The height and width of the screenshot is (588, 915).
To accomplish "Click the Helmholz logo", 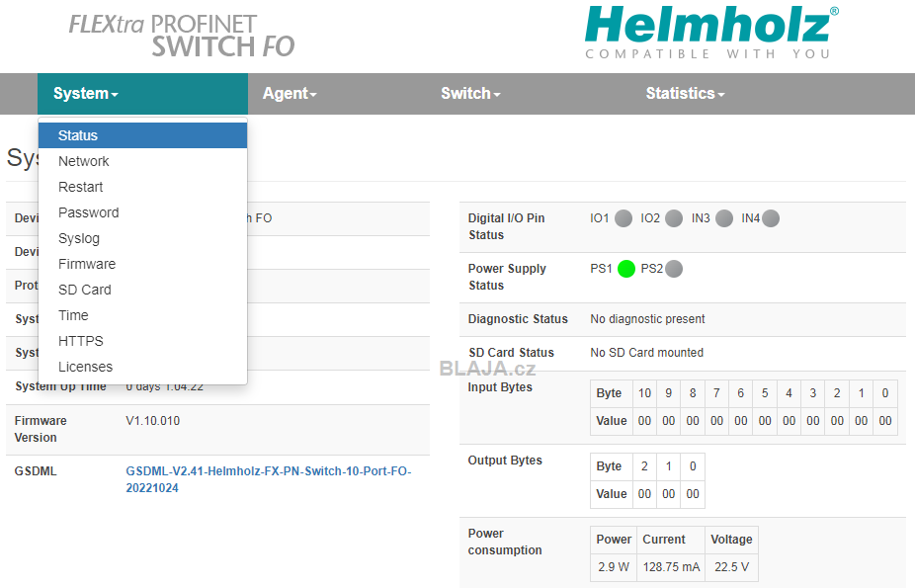I will click(711, 32).
